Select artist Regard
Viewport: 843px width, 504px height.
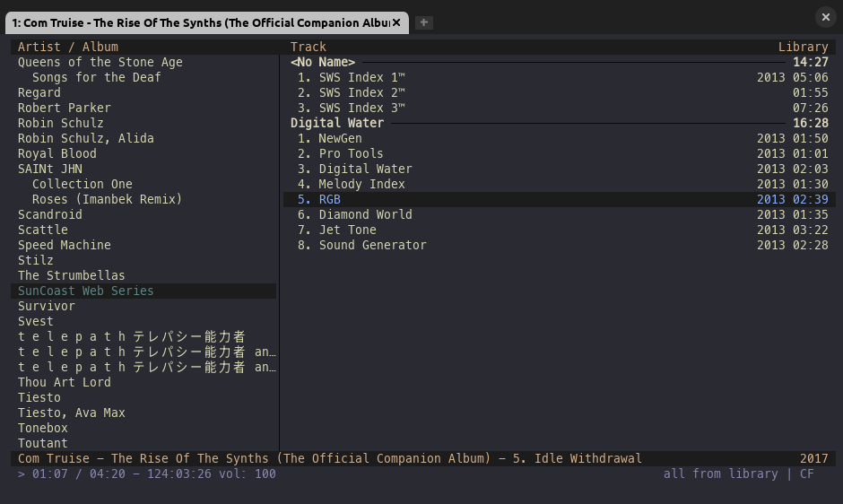(x=39, y=92)
